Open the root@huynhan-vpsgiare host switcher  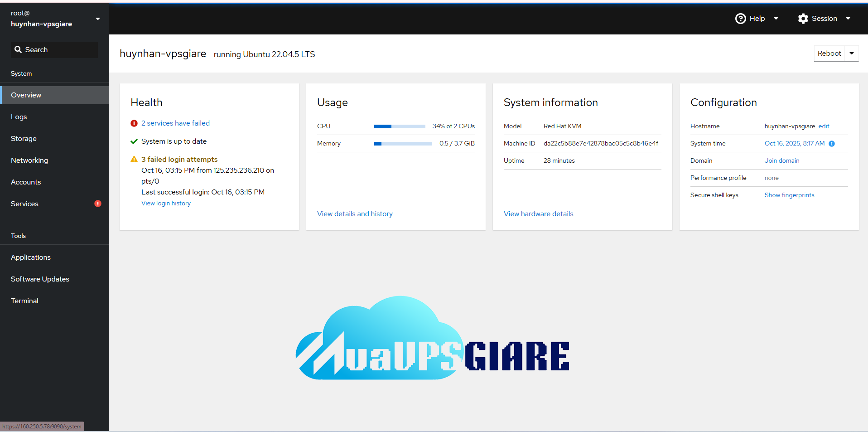54,19
